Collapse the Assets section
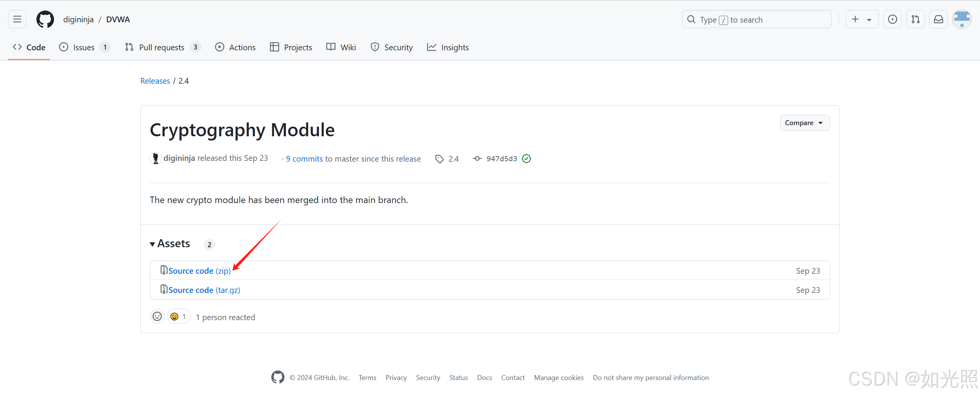Viewport: 980px width, 395px height. click(x=170, y=244)
